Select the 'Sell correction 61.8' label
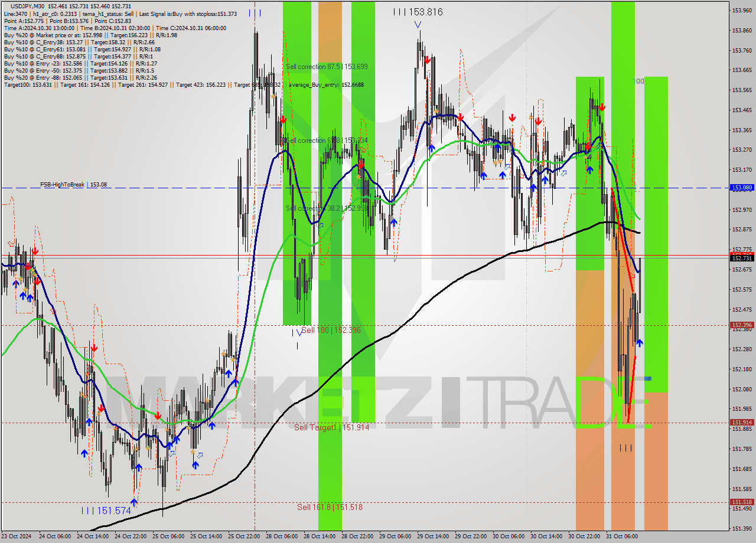The image size is (756, 543). [327, 140]
